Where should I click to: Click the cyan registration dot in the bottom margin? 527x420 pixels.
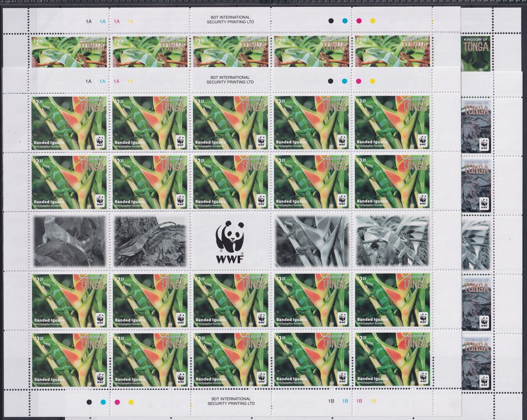click(x=103, y=402)
